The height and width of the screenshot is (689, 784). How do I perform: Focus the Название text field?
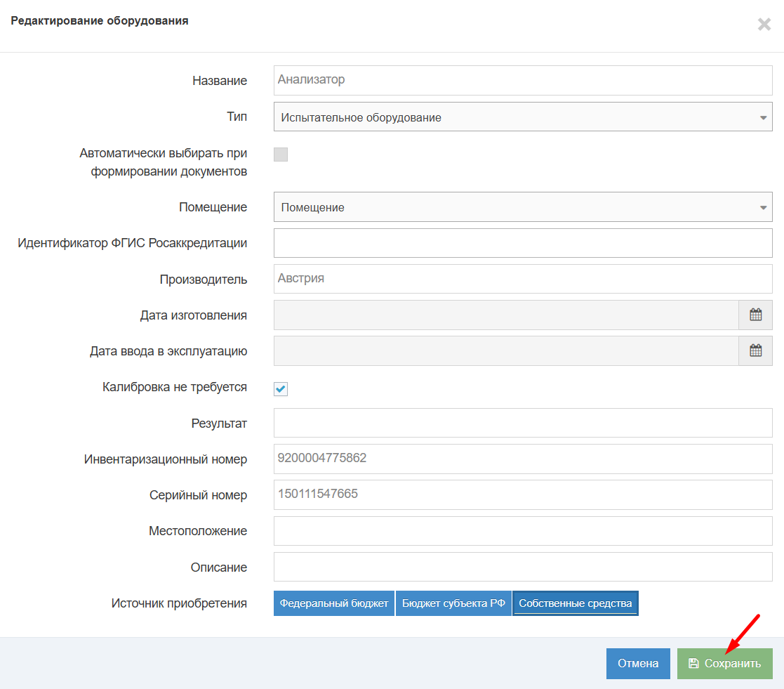click(x=522, y=80)
